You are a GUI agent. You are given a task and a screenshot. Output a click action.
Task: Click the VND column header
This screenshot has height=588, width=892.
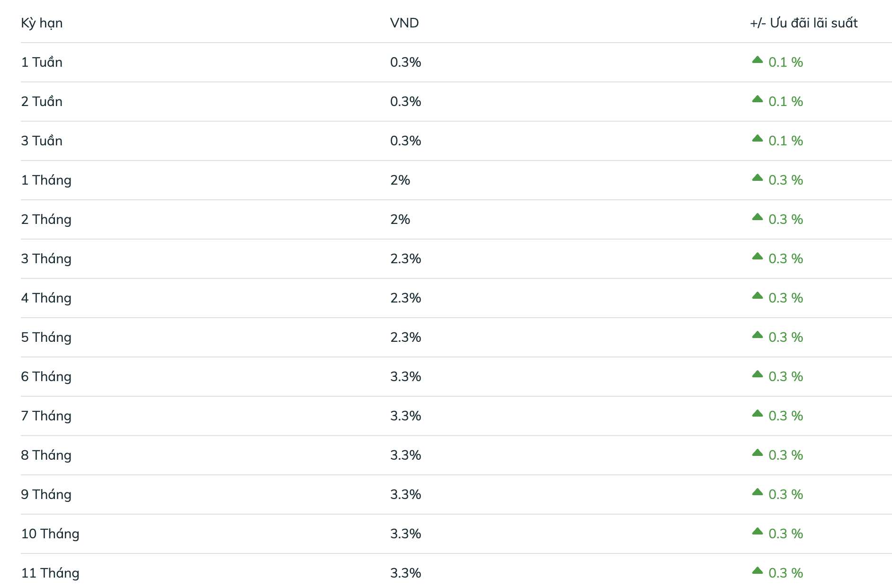coord(404,23)
